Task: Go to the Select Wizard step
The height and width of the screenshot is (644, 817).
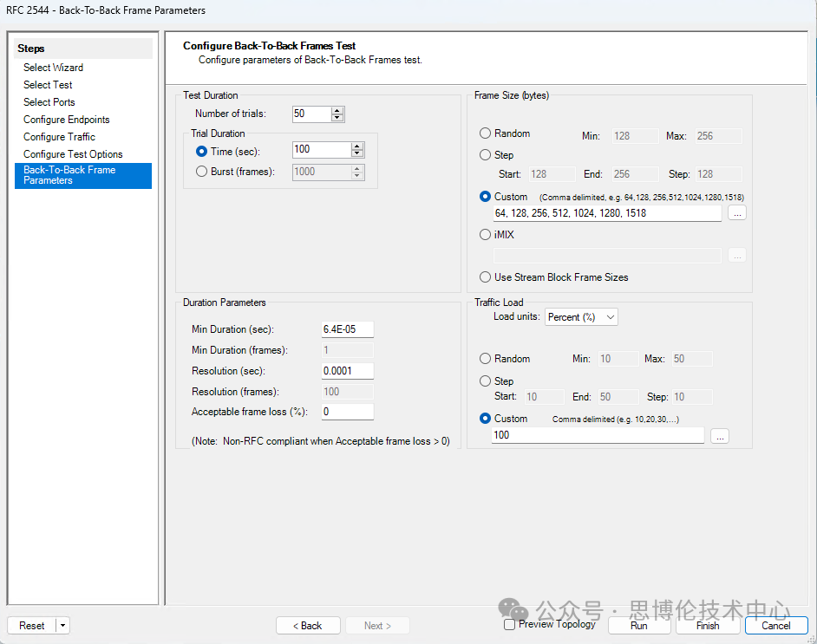Action: pyautogui.click(x=53, y=68)
